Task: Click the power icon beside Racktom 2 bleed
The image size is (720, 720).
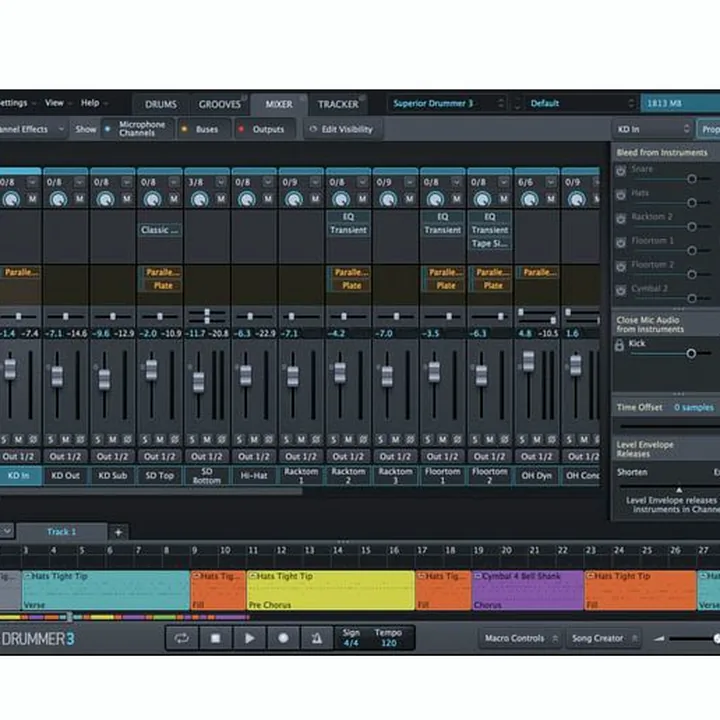Action: [x=621, y=219]
